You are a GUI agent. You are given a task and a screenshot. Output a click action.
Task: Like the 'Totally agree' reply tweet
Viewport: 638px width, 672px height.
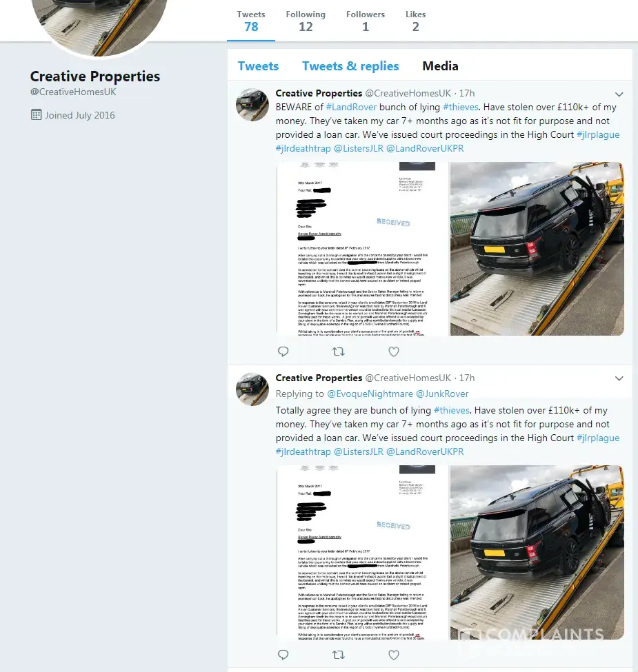tap(394, 655)
